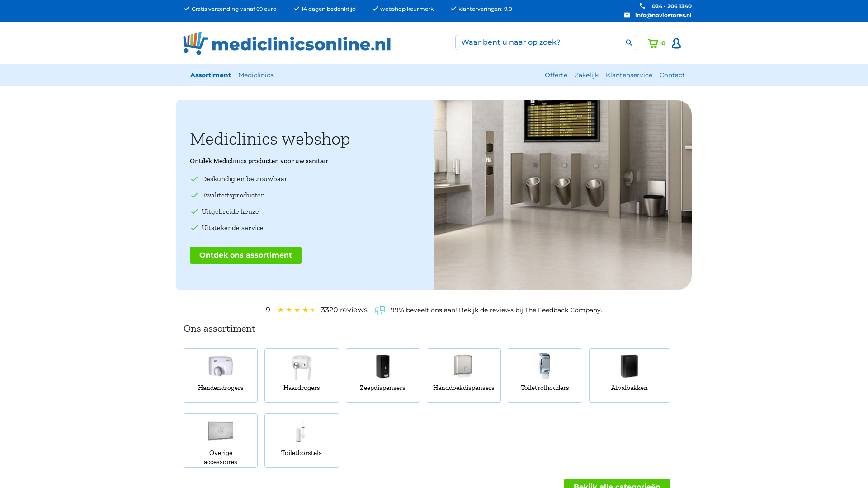Open the Assortiment menu
The height and width of the screenshot is (488, 868).
coord(211,75)
